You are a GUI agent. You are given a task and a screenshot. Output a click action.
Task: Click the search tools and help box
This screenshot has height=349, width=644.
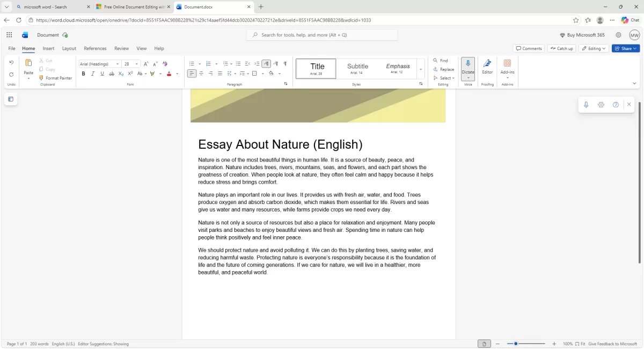tap(322, 35)
